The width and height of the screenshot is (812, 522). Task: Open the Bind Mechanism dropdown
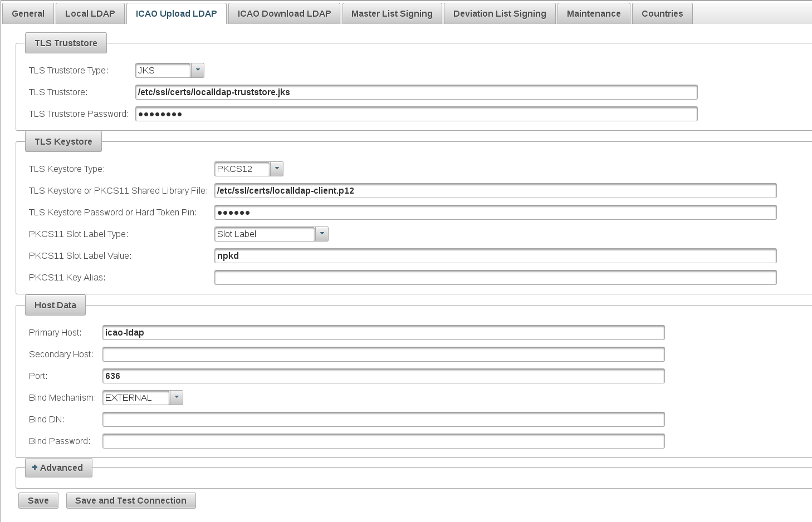point(177,397)
